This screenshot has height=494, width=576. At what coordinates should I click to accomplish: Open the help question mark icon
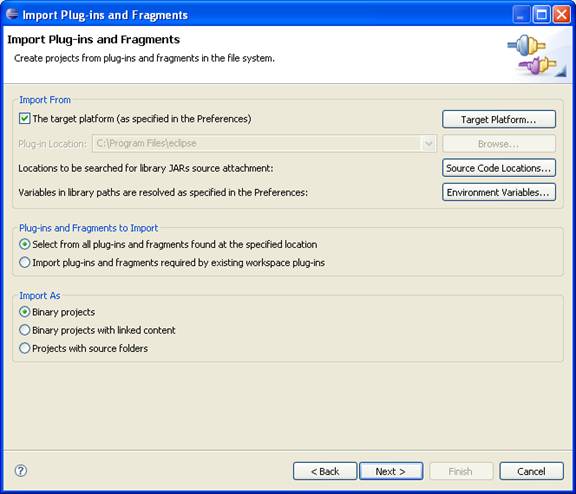[x=21, y=470]
